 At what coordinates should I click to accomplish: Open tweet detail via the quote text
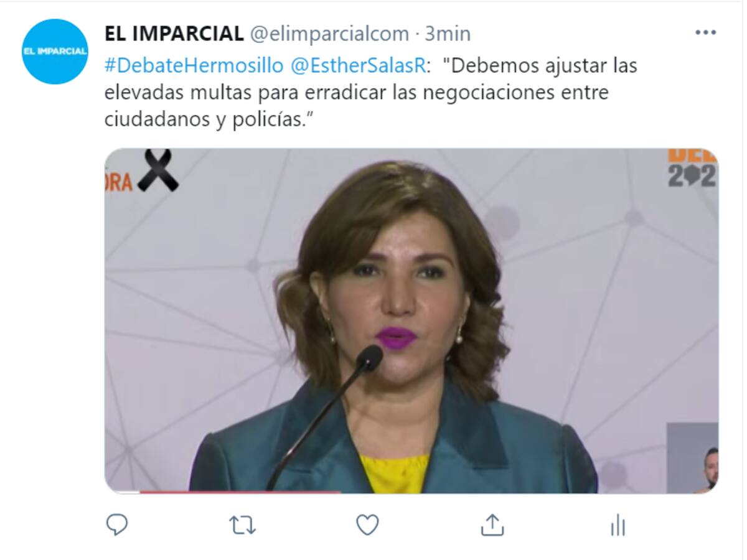point(370,92)
